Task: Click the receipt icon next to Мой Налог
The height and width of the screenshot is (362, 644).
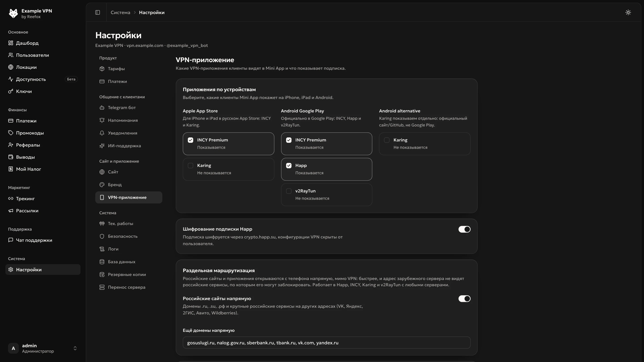Action: (x=11, y=169)
